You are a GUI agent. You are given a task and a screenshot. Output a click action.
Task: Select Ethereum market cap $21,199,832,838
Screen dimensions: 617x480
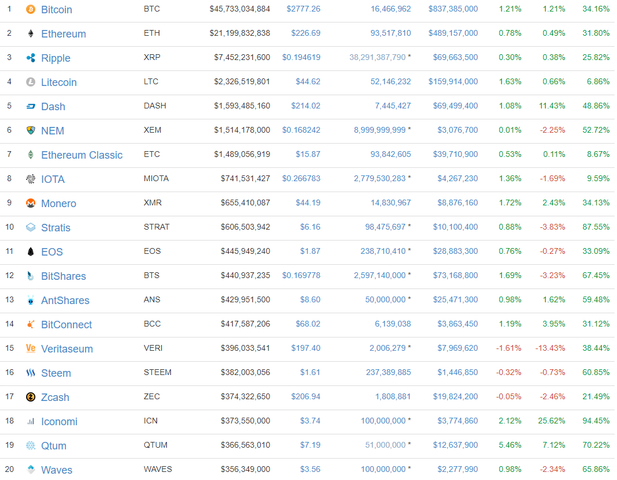240,33
